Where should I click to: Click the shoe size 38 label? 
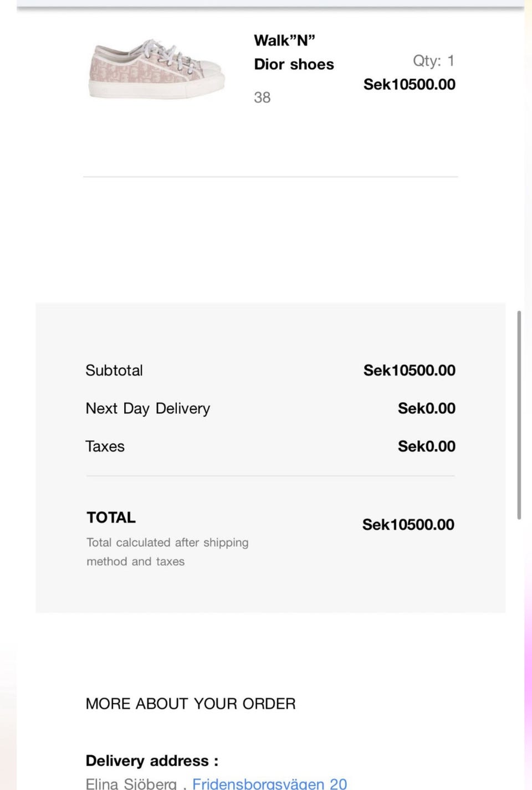pyautogui.click(x=262, y=98)
